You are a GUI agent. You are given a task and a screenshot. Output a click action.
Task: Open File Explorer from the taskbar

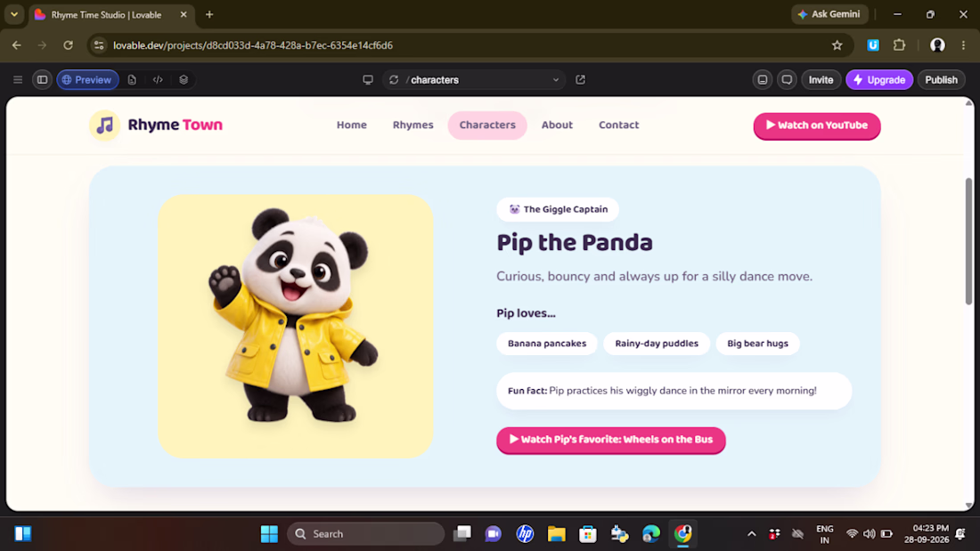coord(556,533)
